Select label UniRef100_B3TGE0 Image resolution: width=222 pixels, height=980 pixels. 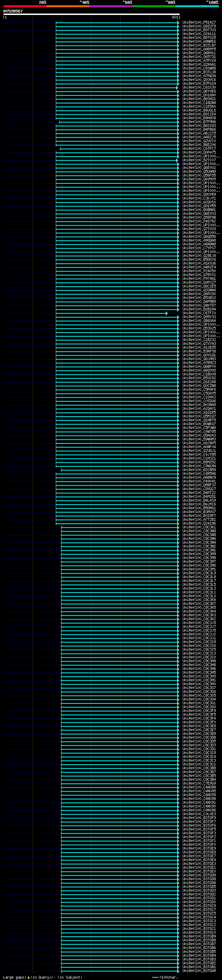199,872
